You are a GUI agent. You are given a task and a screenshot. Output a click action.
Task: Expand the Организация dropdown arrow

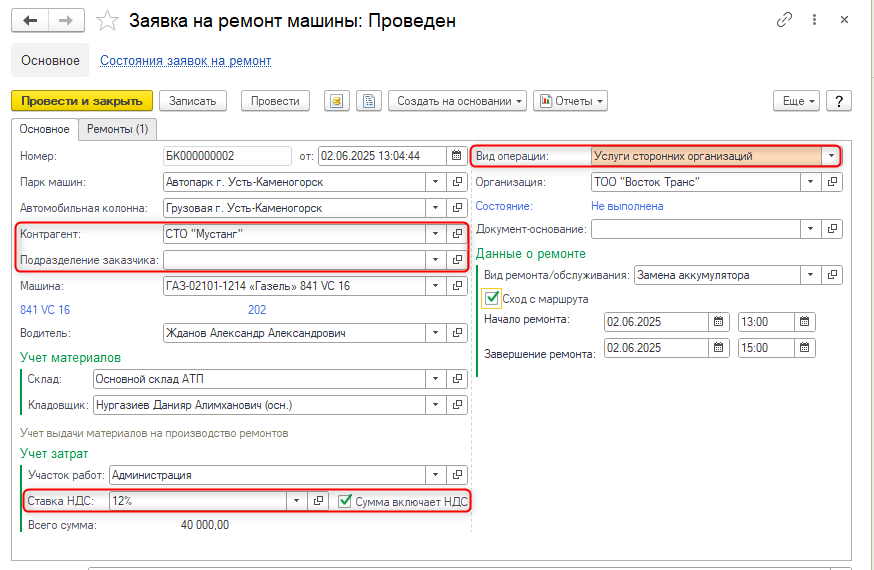click(x=810, y=182)
